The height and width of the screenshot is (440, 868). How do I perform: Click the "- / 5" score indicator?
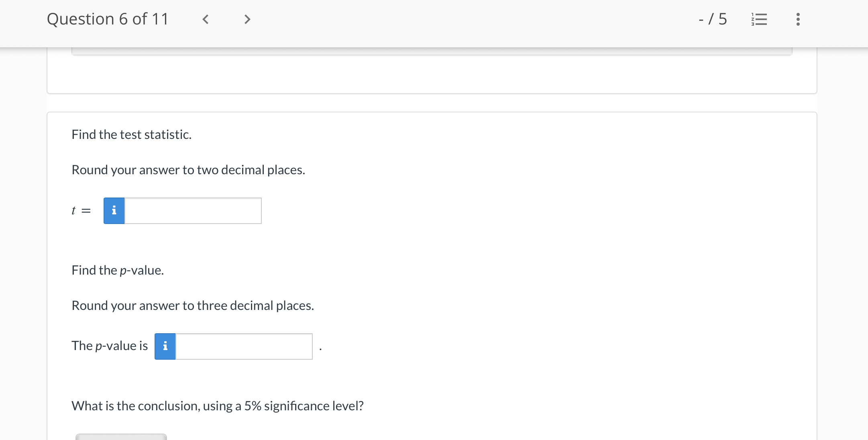point(713,19)
